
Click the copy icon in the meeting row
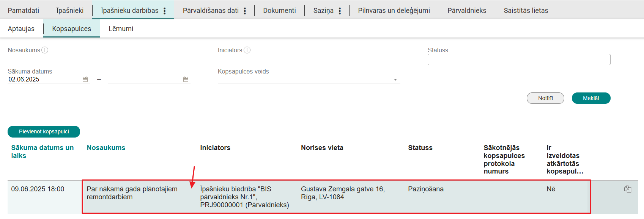[627, 189]
